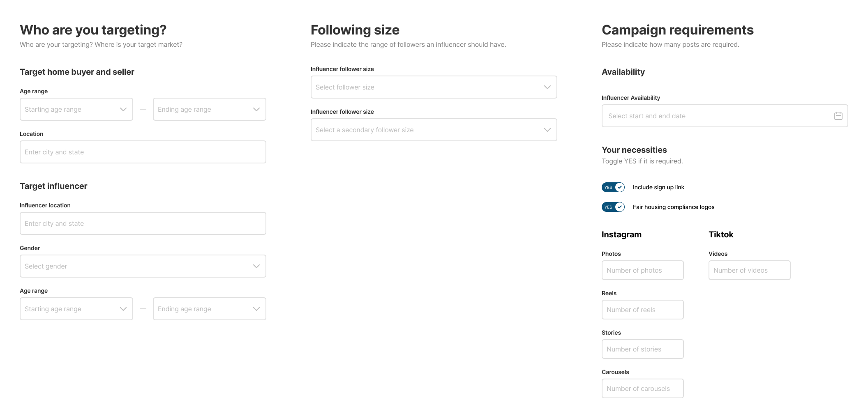The height and width of the screenshot is (418, 868).
Task: Click the calendar icon in Influencer Availability
Action: point(838,116)
